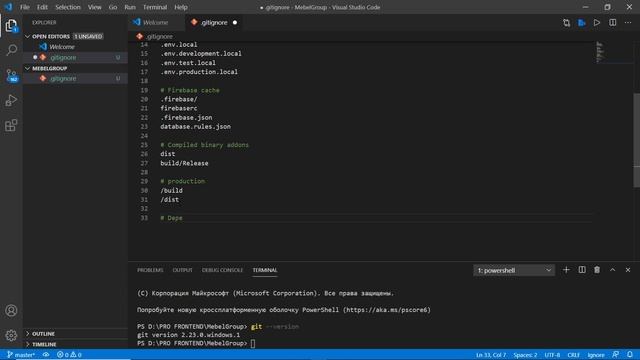Switch to the PROBLEMS panel tab

tap(150, 270)
